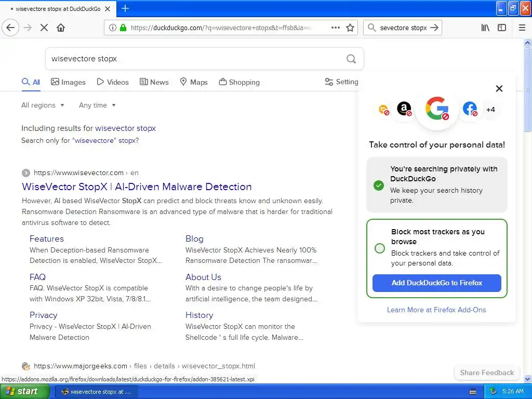This screenshot has height=399, width=532.
Task: Open the search Settings menu
Action: click(x=341, y=82)
